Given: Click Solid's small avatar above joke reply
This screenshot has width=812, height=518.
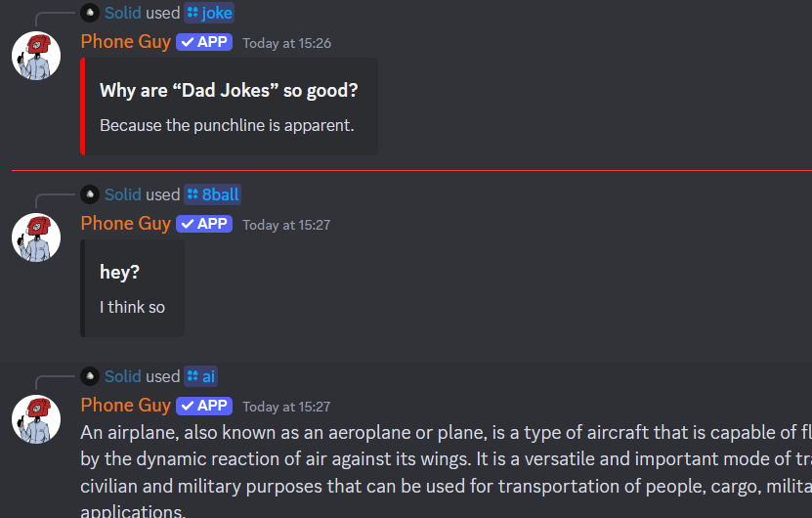Looking at the screenshot, I should 90,13.
